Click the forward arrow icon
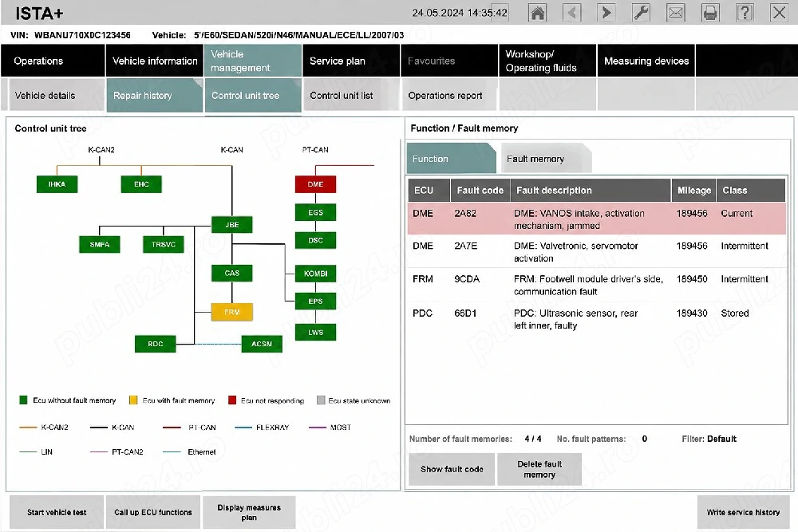 606,12
